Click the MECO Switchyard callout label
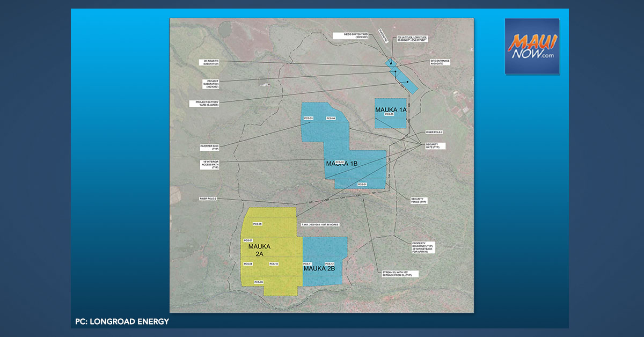This screenshot has width=644, height=337. click(x=362, y=36)
